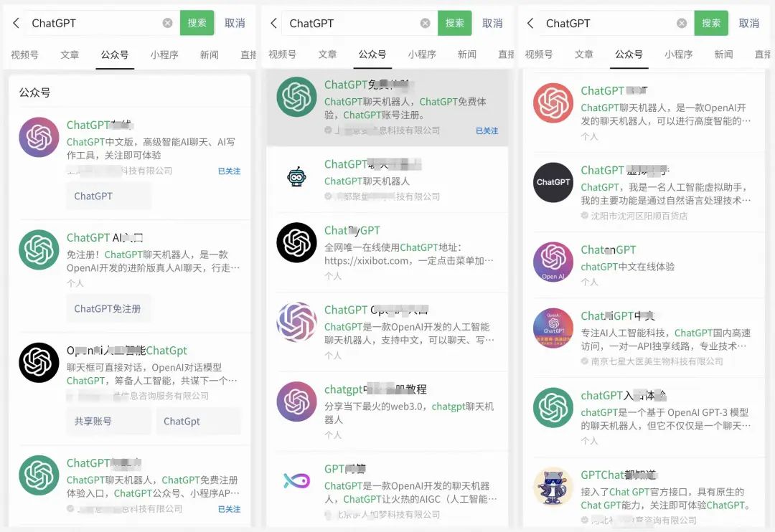
Task: Open black avatar of the xixibot.com account
Action: [x=296, y=242]
